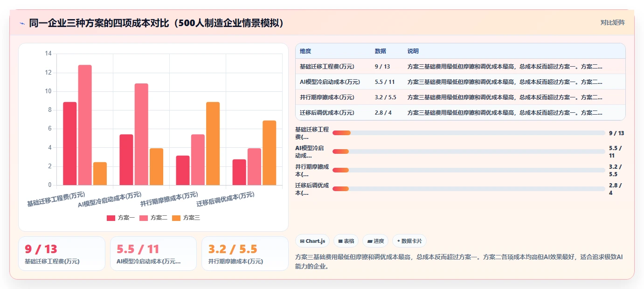Click the 对比矩阵 label

(x=612, y=22)
